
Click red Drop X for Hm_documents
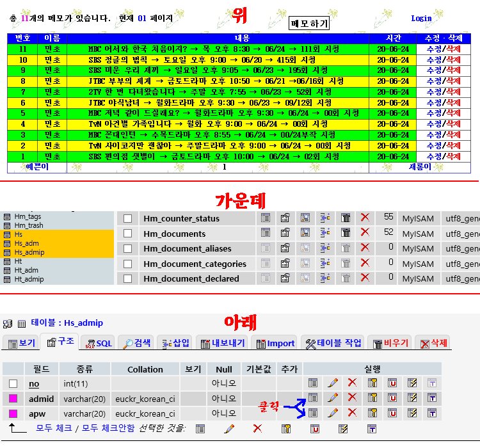pyautogui.click(x=365, y=232)
